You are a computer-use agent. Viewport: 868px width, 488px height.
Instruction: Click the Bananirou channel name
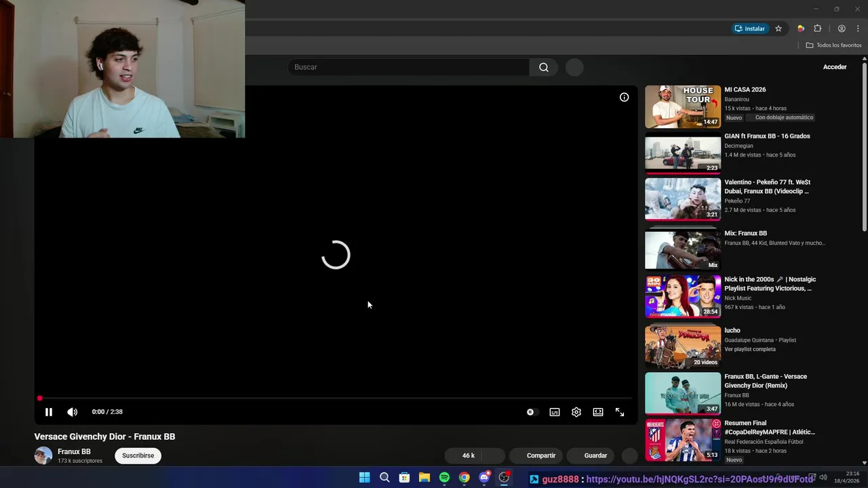tap(736, 99)
